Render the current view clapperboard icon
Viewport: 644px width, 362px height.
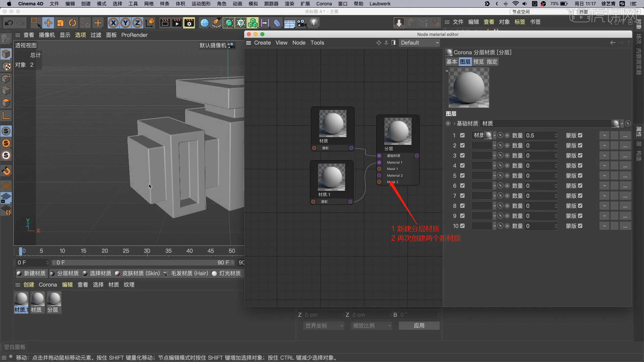pyautogui.click(x=165, y=23)
